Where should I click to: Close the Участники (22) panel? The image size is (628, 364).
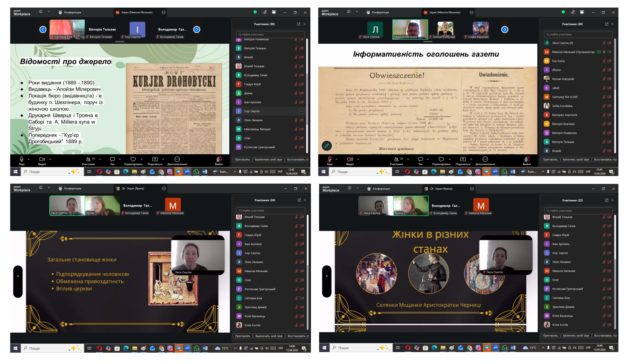pyautogui.click(x=613, y=200)
